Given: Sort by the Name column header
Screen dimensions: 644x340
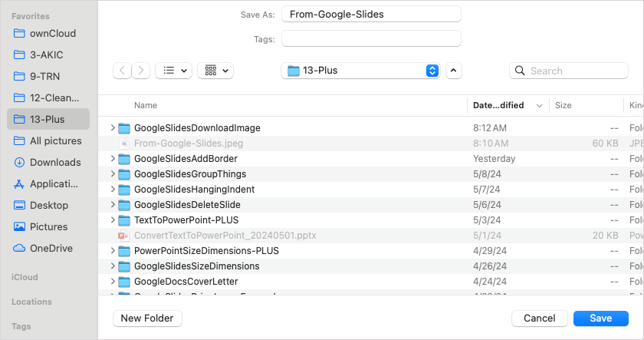Looking at the screenshot, I should [x=146, y=105].
